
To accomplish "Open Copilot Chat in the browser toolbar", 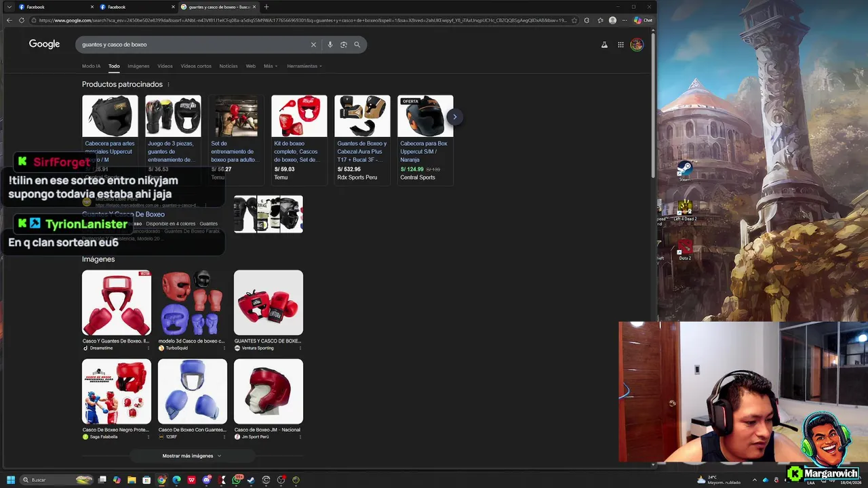I will click(x=643, y=20).
